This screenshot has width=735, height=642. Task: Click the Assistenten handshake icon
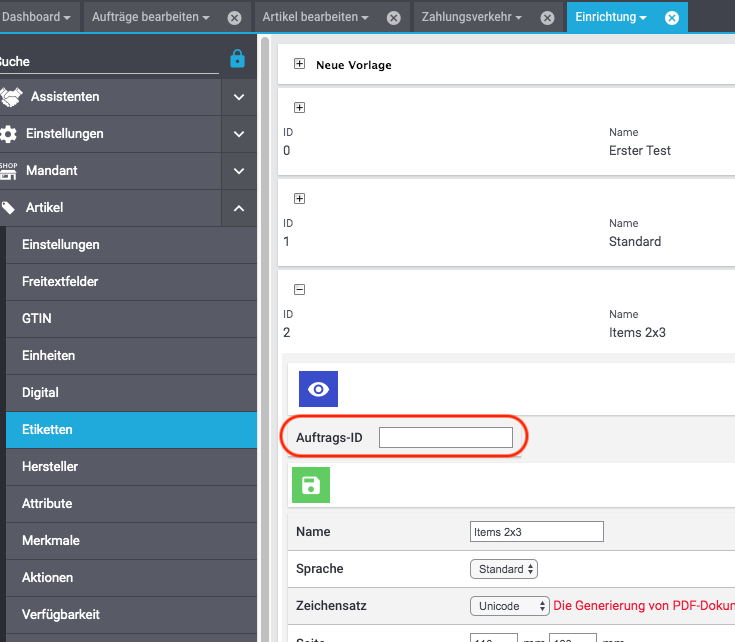coord(11,97)
